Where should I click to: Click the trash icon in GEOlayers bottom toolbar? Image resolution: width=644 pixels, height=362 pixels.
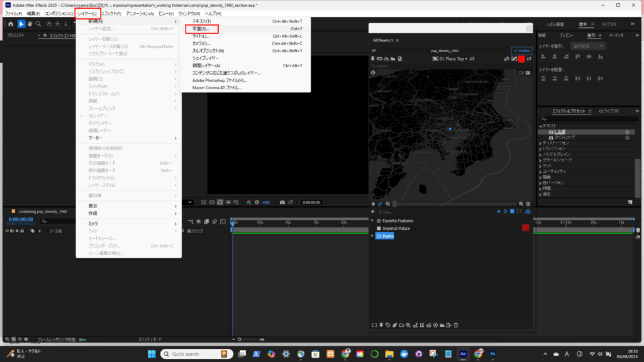tap(456, 325)
